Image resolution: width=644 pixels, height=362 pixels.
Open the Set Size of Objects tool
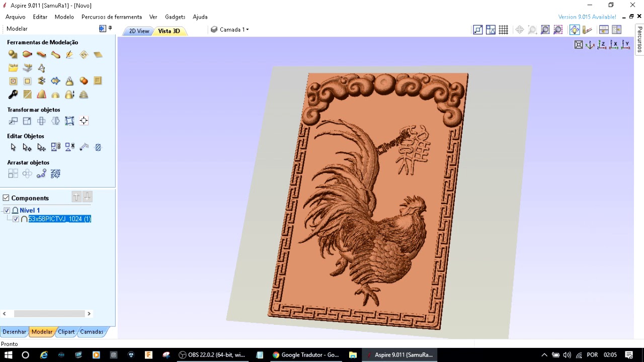pos(27,121)
